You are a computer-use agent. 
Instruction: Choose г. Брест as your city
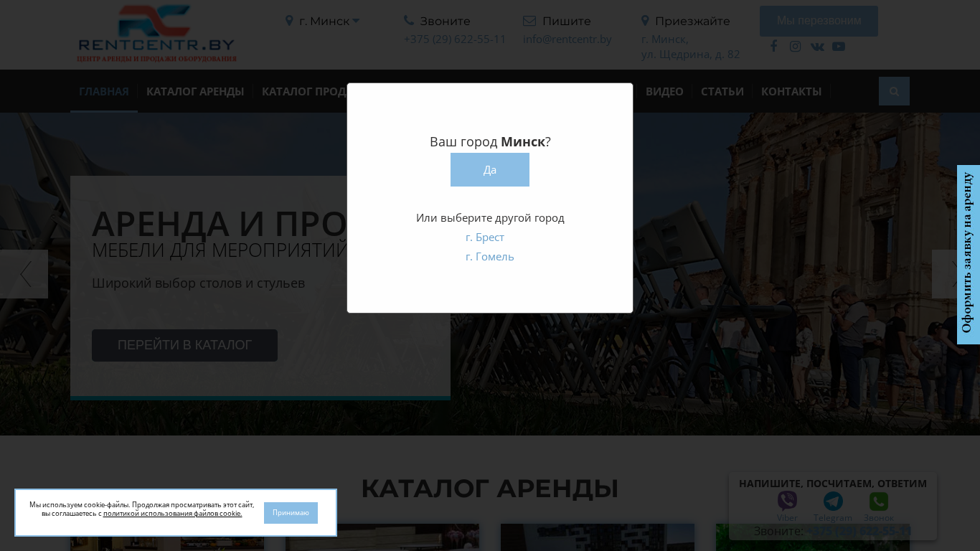tap(485, 237)
